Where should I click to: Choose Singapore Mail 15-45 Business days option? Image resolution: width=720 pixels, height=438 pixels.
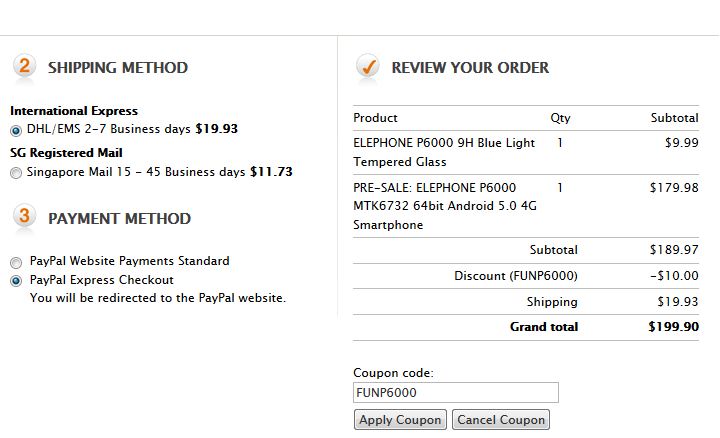coord(16,173)
